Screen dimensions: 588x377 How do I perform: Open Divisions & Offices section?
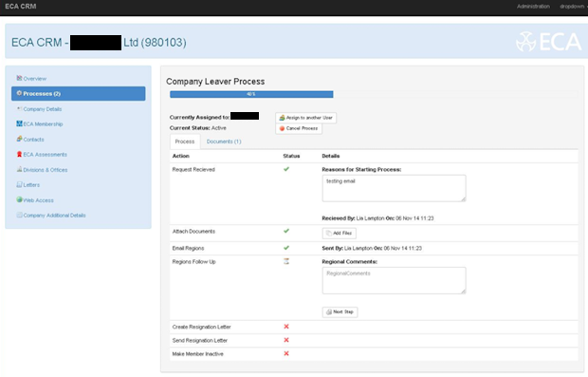tap(46, 170)
